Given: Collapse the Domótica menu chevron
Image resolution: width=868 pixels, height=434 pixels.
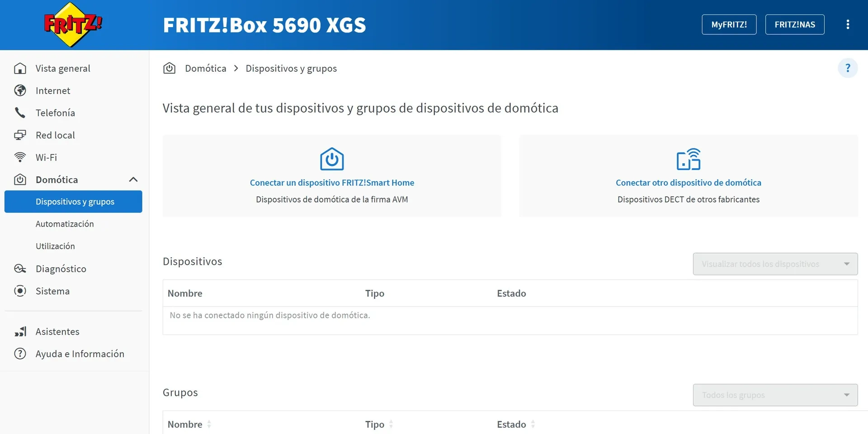Looking at the screenshot, I should (133, 179).
